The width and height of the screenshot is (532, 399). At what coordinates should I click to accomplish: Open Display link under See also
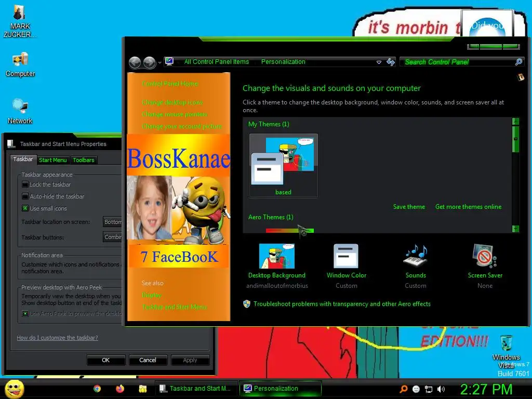151,295
